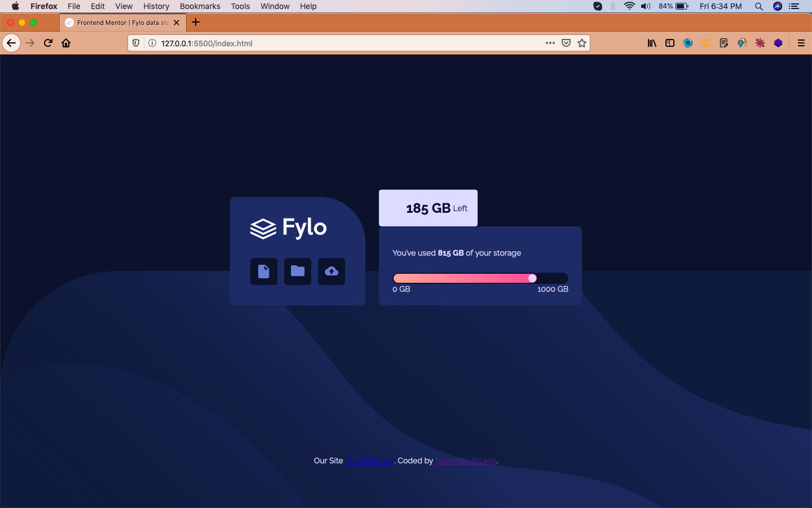The image size is (812, 508).
Task: Show site information for 127.0.0.1
Action: coord(152,43)
